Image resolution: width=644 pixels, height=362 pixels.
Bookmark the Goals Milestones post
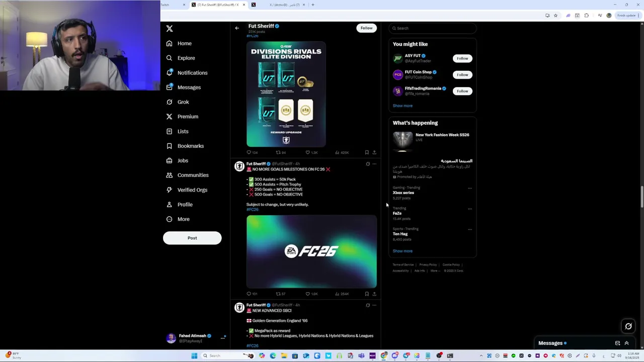pos(367,294)
